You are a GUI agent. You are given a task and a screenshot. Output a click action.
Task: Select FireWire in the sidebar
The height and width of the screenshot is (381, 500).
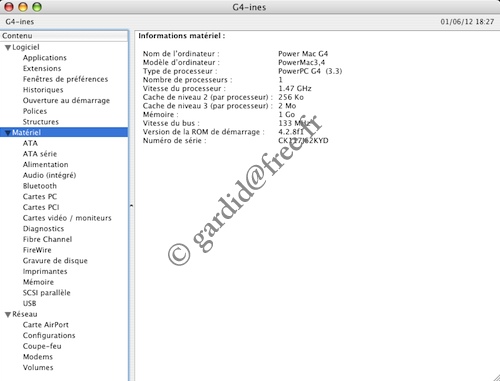[37, 250]
